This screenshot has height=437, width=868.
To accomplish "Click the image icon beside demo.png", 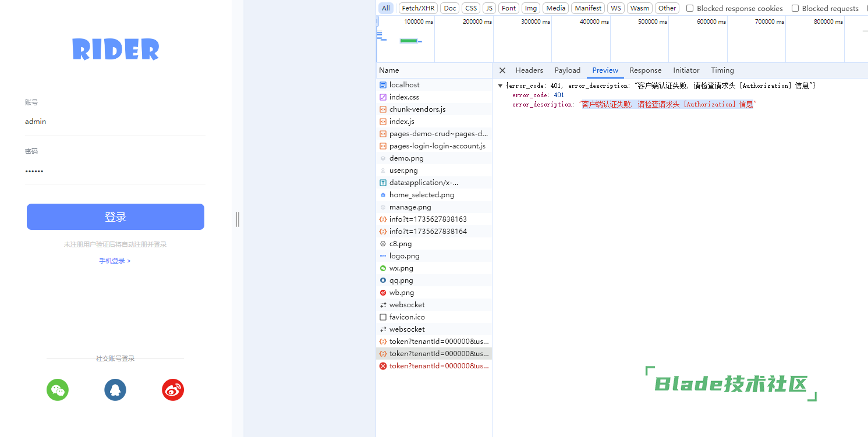I will pos(383,158).
